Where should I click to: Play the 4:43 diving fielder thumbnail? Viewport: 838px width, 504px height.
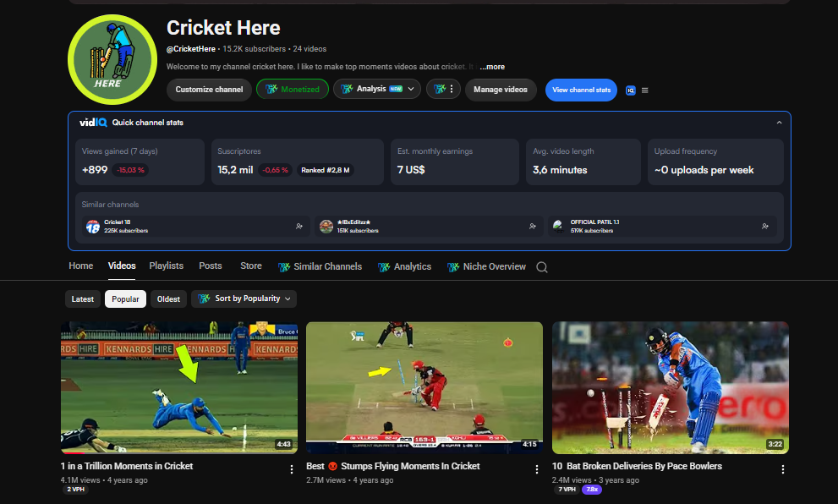tap(179, 387)
